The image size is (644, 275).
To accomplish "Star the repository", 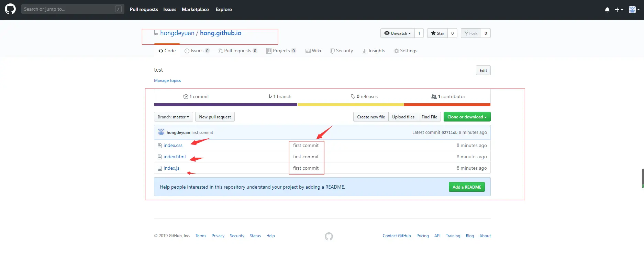I will pyautogui.click(x=437, y=33).
